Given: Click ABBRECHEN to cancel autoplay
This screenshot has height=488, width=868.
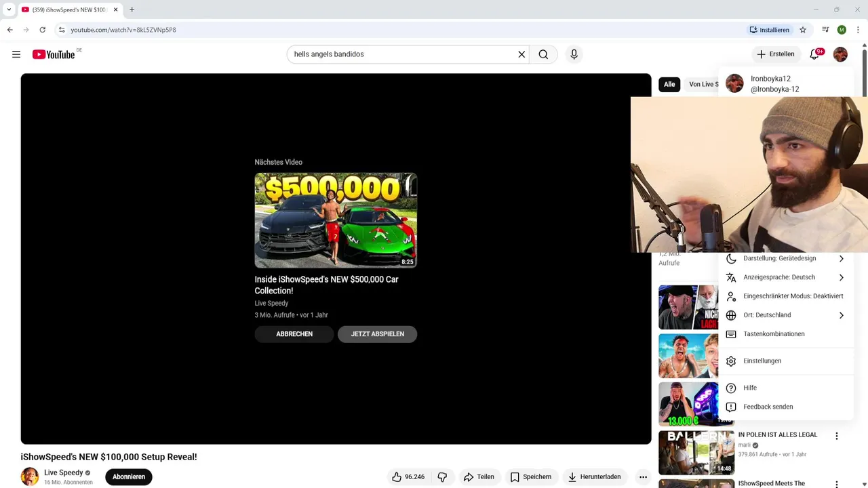Looking at the screenshot, I should pos(294,334).
